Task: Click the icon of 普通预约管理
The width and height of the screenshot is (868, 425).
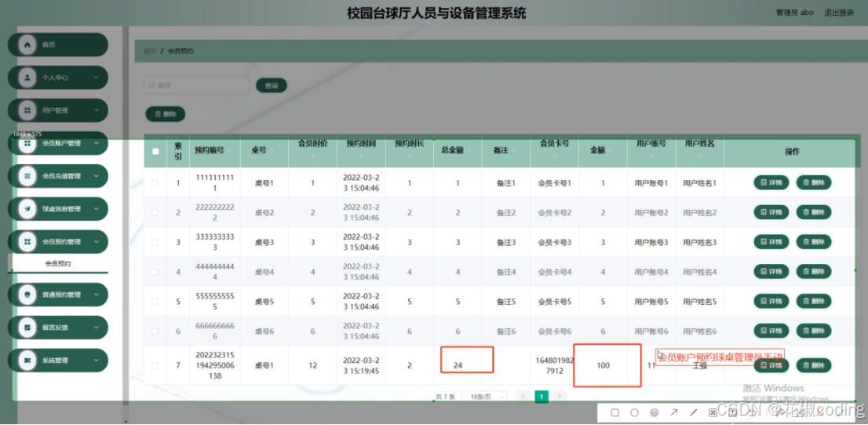Action: (27, 295)
